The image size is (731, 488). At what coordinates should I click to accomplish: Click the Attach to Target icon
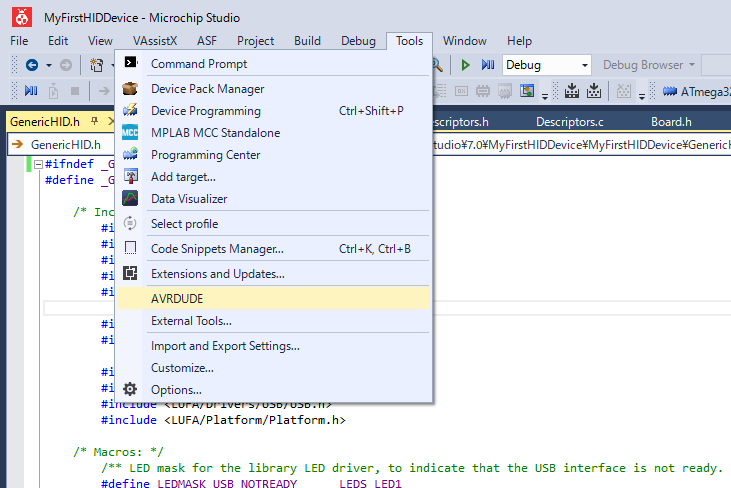pyautogui.click(x=54, y=91)
